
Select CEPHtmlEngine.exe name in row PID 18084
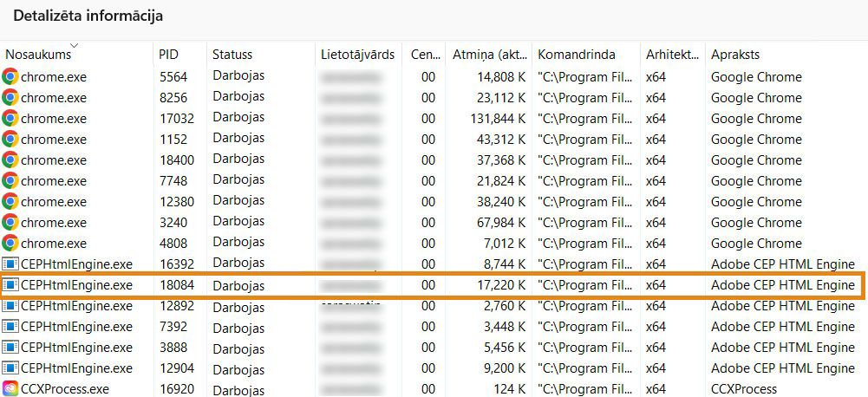tap(76, 285)
